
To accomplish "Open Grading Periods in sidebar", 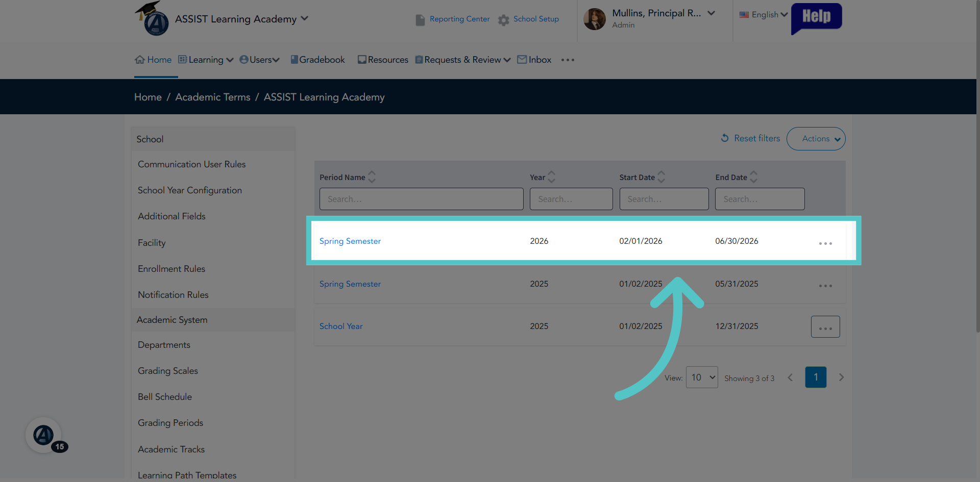I will point(170,423).
